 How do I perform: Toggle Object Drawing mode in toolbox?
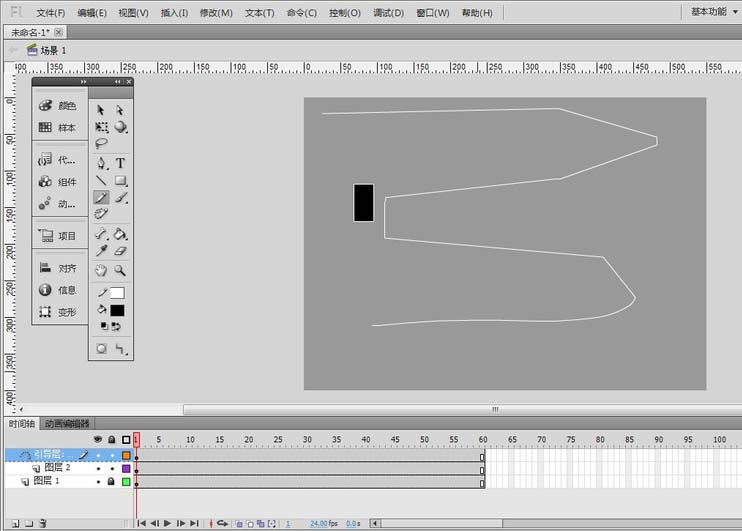click(x=101, y=349)
